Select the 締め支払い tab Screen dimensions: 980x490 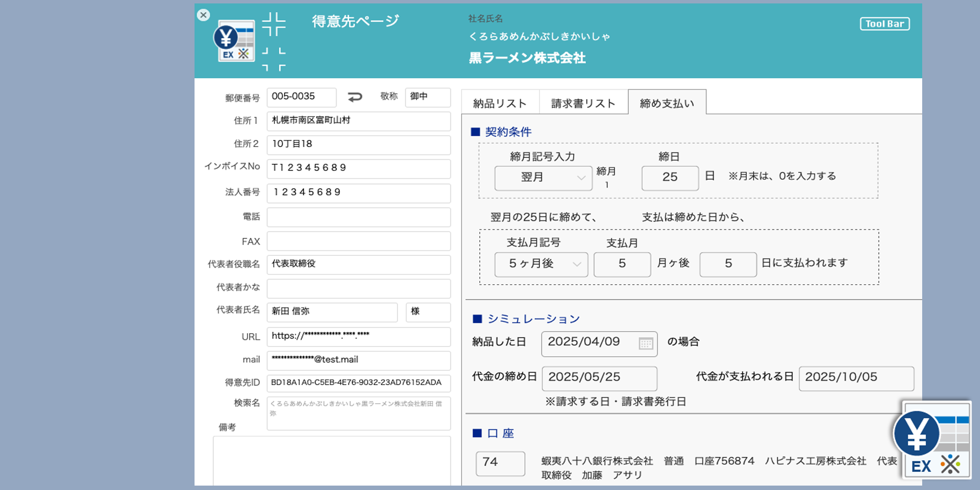(667, 103)
